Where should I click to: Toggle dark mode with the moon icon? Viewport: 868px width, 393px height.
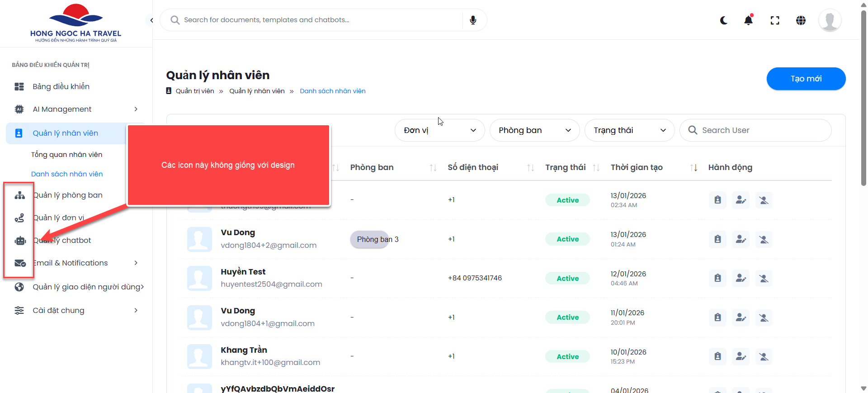click(724, 20)
